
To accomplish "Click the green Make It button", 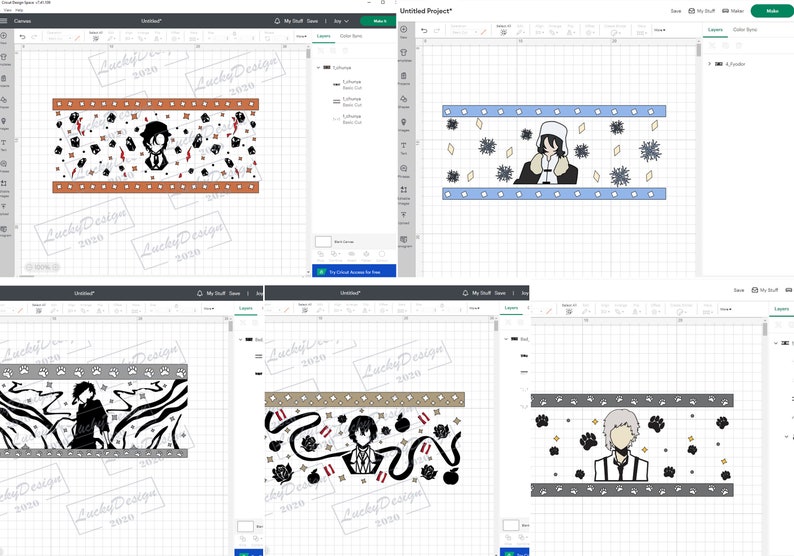I will (379, 21).
